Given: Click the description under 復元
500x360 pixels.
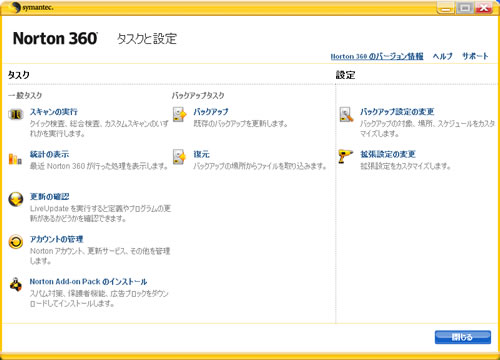Looking at the screenshot, I should pos(260,166).
